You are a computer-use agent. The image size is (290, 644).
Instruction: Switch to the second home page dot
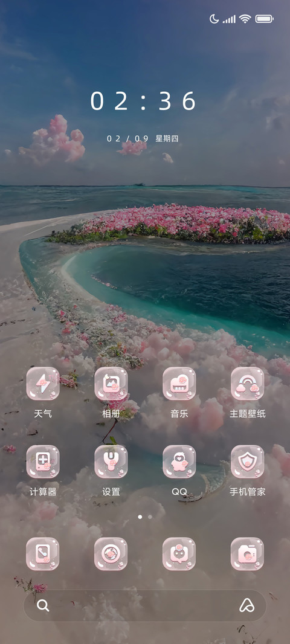pos(150,517)
